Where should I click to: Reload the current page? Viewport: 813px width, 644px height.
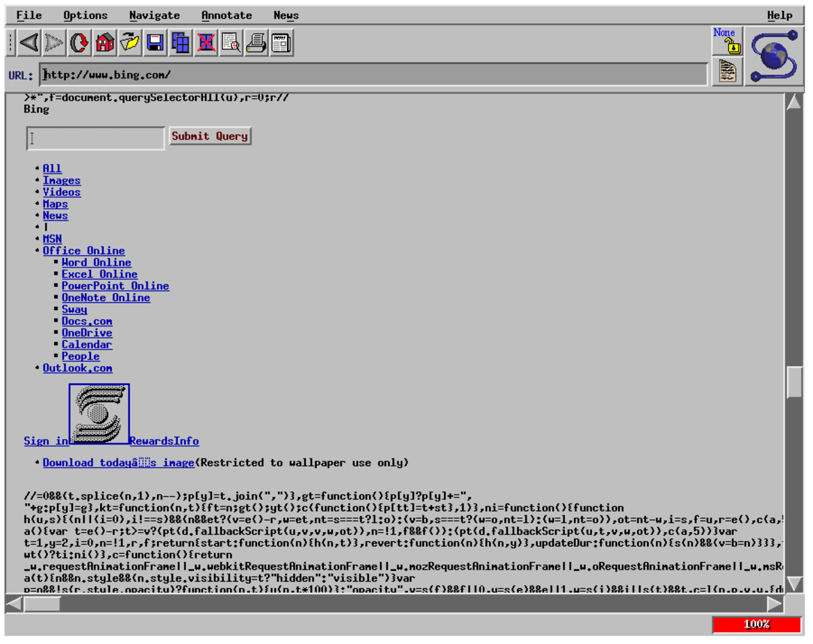point(79,42)
